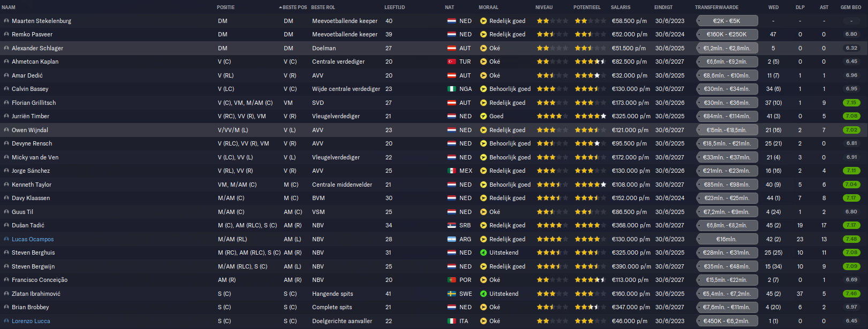The height and width of the screenshot is (329, 868).
Task: Select Austrian flag in Alexander Schlager row
Action: [451, 48]
